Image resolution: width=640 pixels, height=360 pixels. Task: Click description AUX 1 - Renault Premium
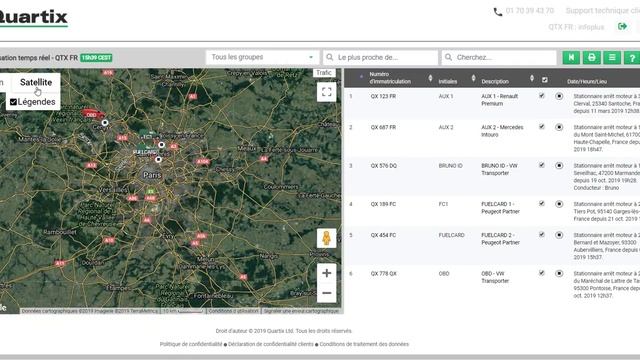click(x=500, y=100)
